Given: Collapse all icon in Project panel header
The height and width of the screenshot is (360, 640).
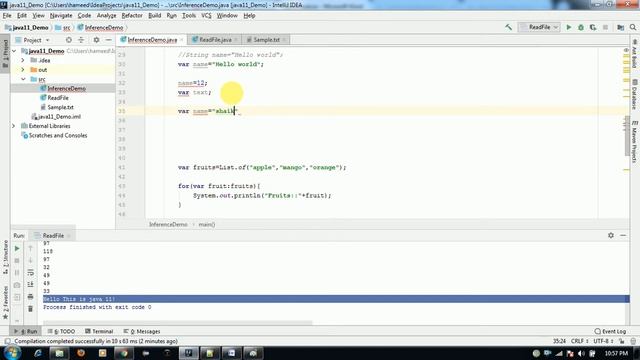Looking at the screenshot, I should (x=81, y=40).
